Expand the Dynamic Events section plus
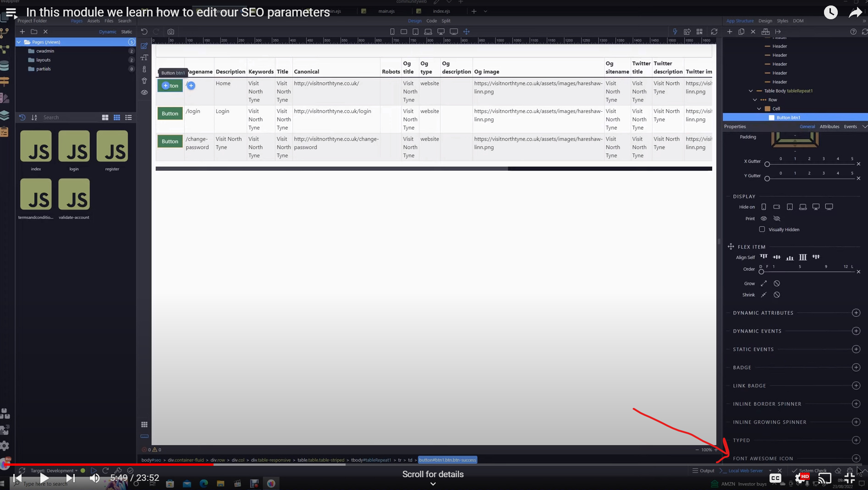This screenshot has width=868, height=490. [856, 331]
